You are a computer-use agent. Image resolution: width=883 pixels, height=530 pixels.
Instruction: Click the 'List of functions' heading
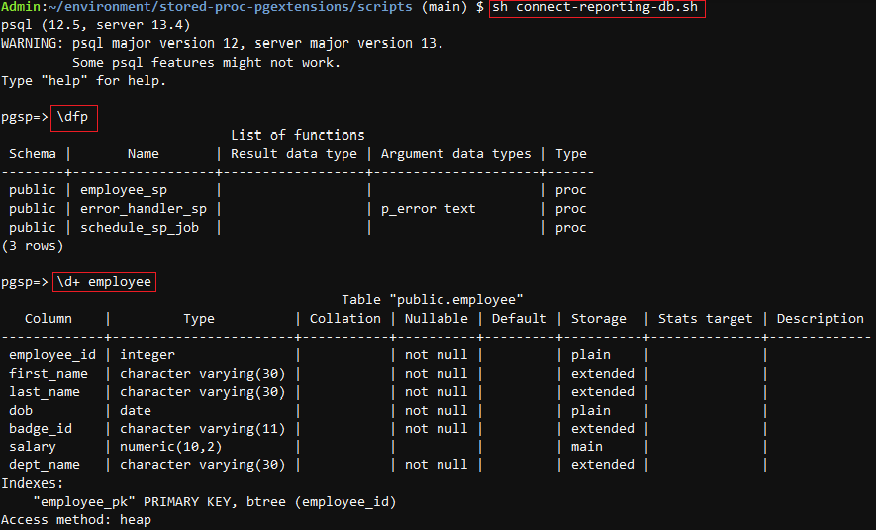point(297,135)
